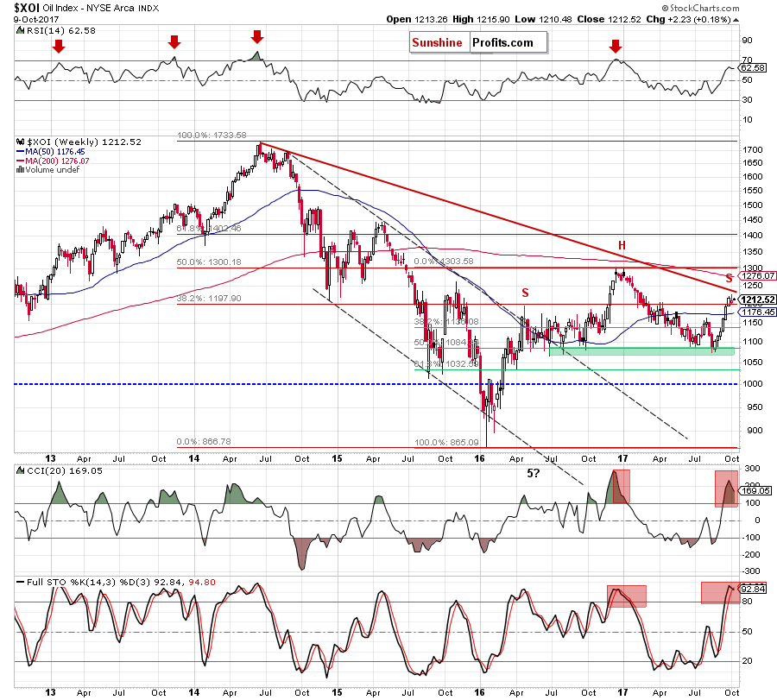Click the Low 1210.48 value

[543, 19]
